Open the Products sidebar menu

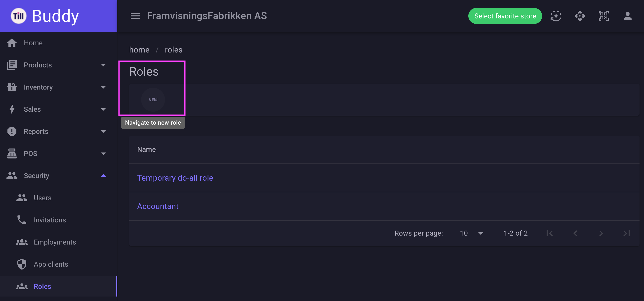(38, 65)
